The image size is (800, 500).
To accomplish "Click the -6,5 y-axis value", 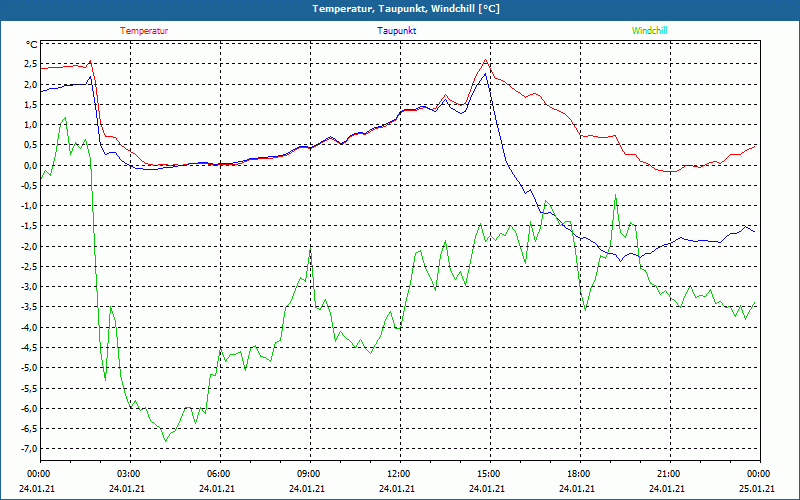I will tap(29, 429).
